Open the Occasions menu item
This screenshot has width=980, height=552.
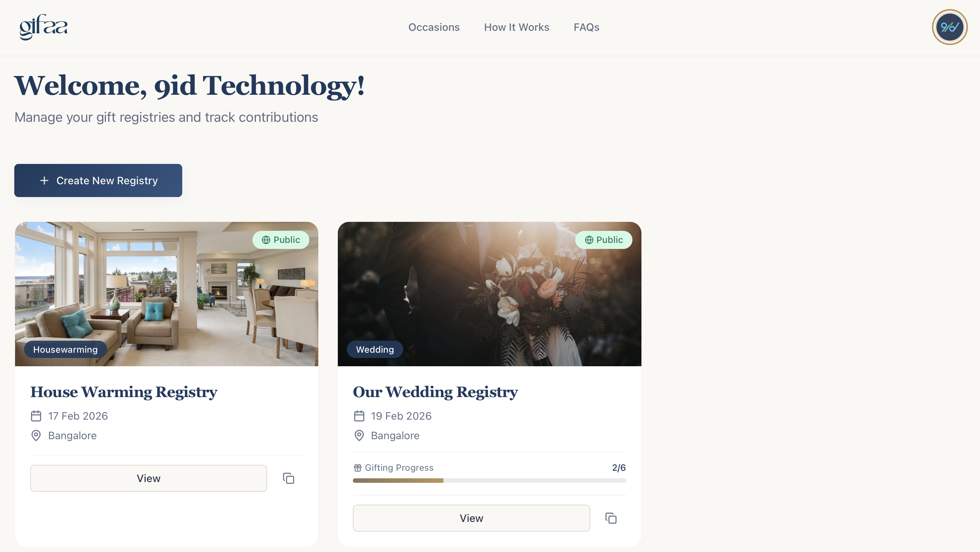point(434,27)
